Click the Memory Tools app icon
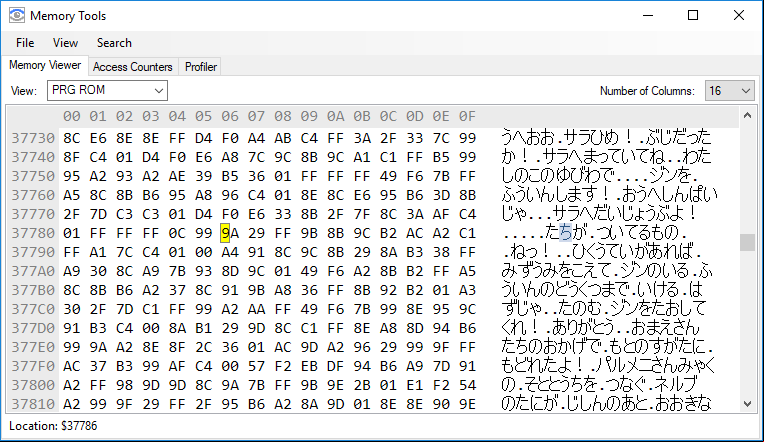 point(17,16)
